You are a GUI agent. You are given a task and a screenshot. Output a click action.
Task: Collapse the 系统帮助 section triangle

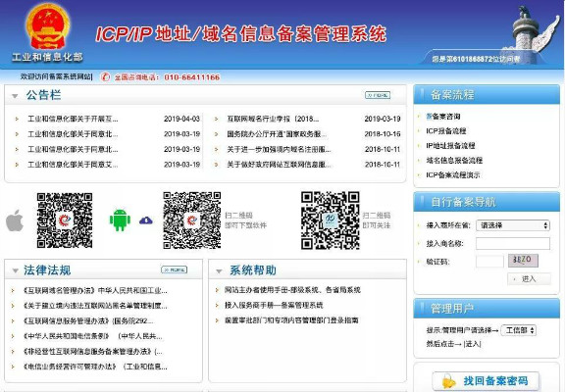[219, 271]
